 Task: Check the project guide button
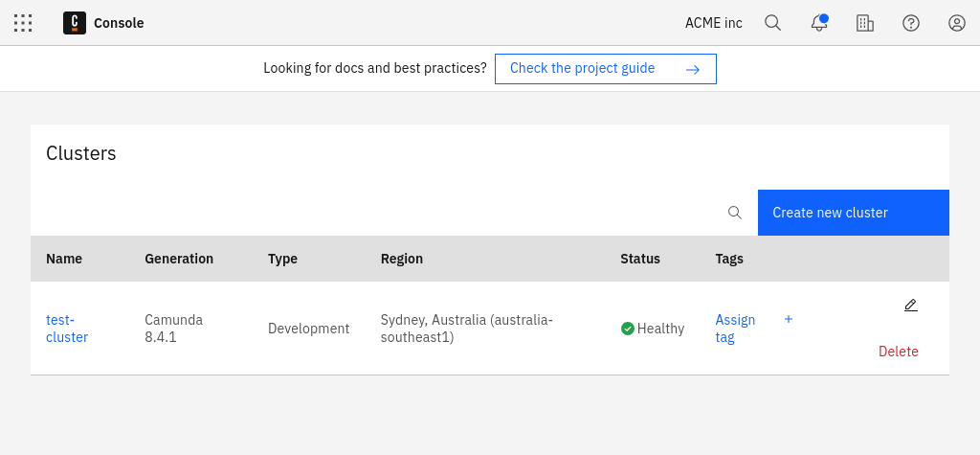pos(605,69)
